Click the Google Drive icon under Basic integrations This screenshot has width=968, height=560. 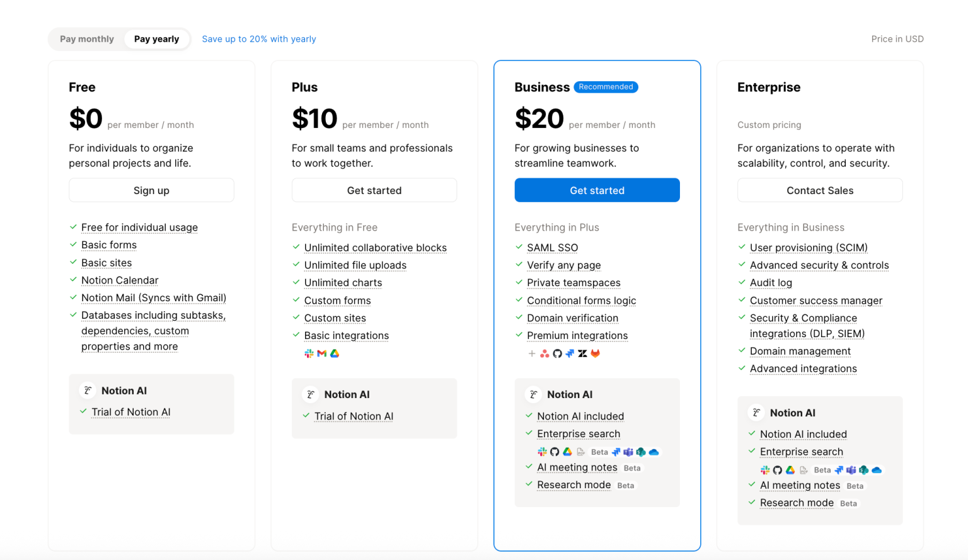pos(335,353)
